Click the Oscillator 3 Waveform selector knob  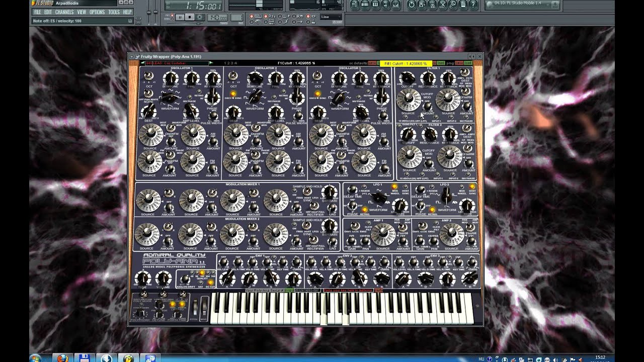coord(340,97)
